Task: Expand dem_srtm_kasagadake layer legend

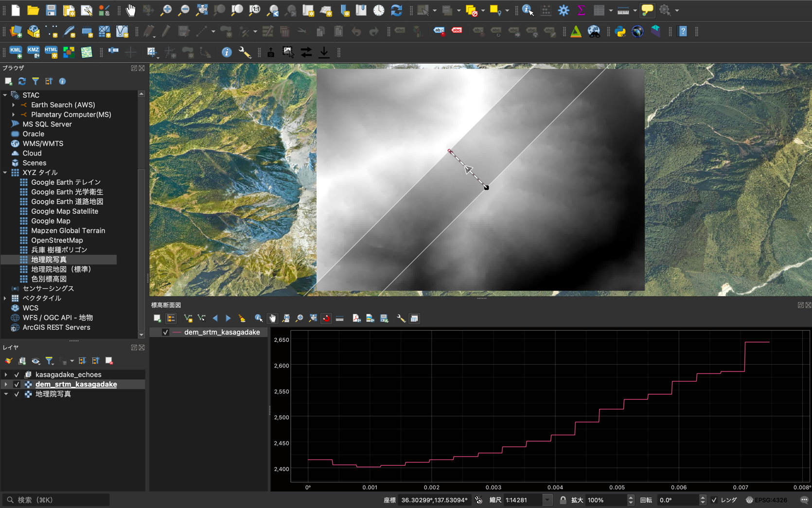Action: (x=6, y=385)
